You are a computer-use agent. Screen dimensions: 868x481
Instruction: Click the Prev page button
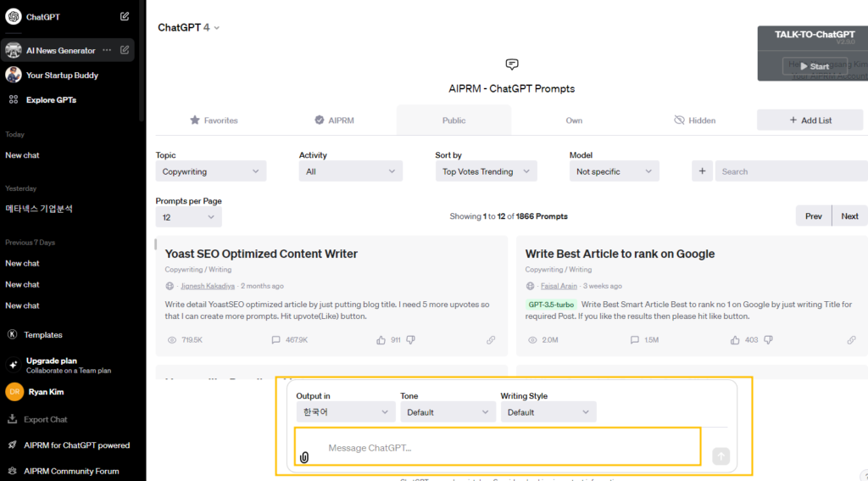pyautogui.click(x=813, y=216)
